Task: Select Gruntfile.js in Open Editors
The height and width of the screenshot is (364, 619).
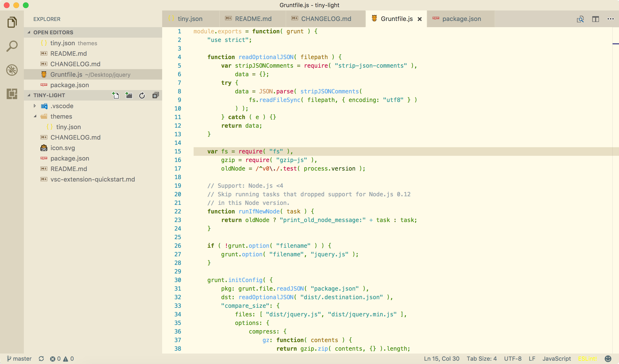Action: (x=93, y=74)
